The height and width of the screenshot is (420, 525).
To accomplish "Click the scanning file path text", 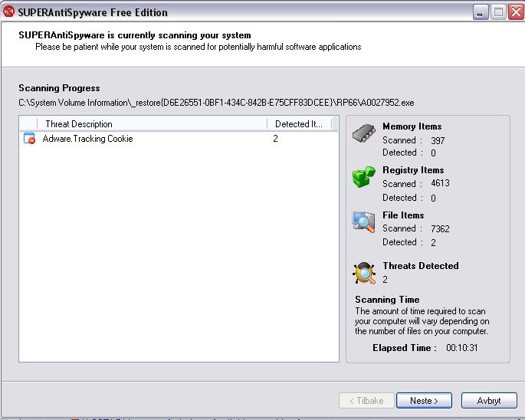I will click(216, 103).
